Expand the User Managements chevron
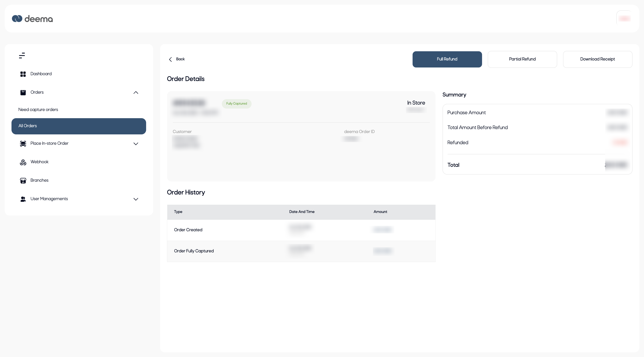 (x=136, y=199)
